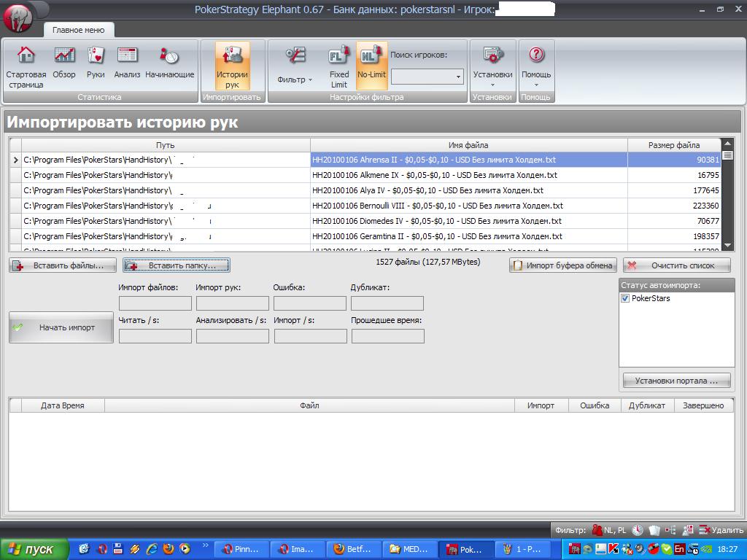Click the red elephant application logo

point(18,17)
